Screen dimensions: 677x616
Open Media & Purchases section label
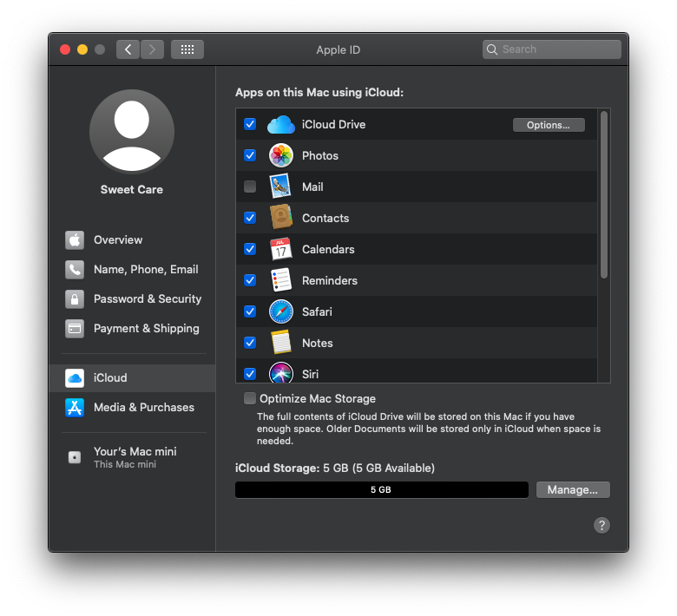pyautogui.click(x=144, y=408)
